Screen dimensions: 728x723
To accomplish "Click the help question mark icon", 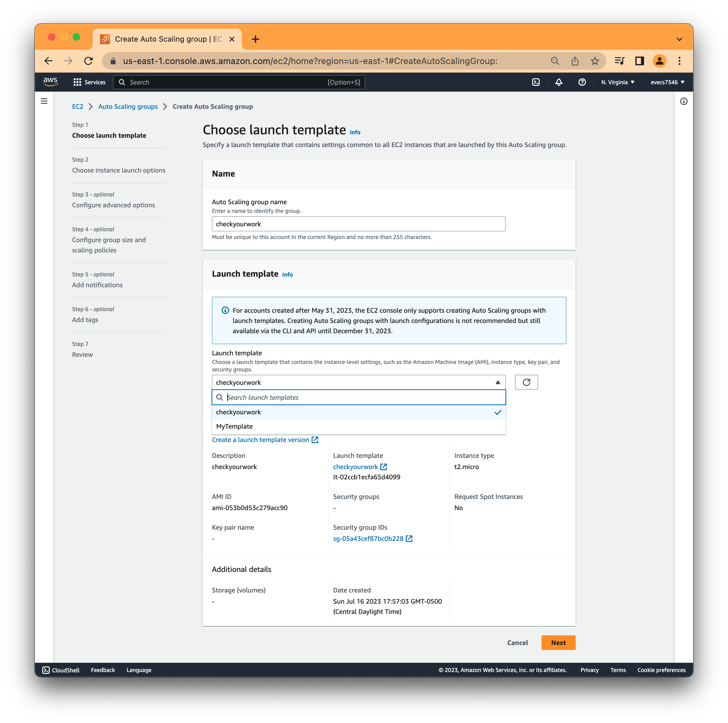I will (x=582, y=82).
